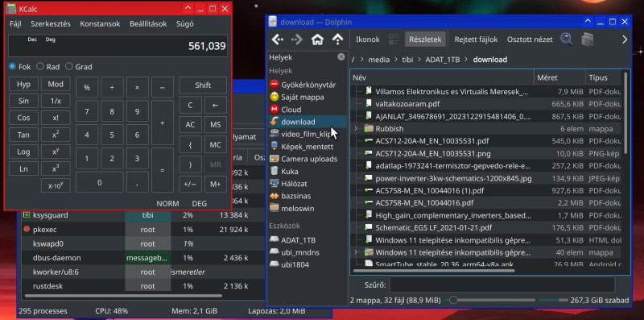Click the folder preview icon beside search

pos(588,39)
